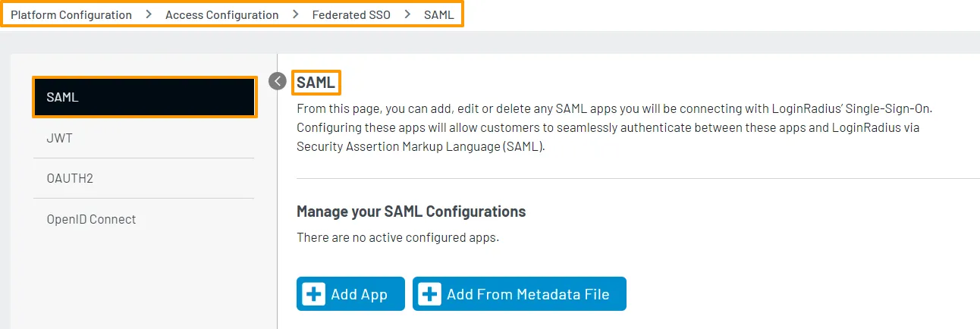Click the plus icon on Add App
This screenshot has width=980, height=329.
pos(314,294)
